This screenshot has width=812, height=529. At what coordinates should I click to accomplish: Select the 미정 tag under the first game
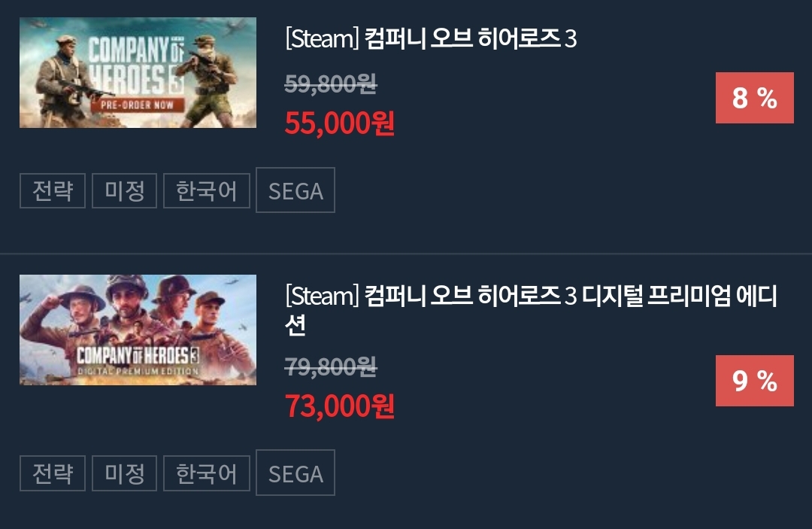[124, 190]
